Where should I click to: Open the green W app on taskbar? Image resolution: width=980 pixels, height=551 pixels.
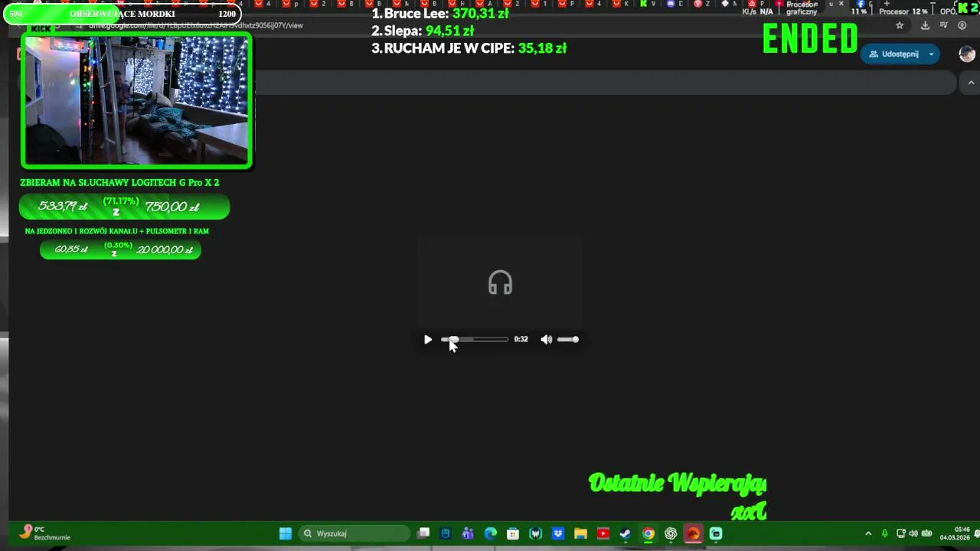[x=535, y=533]
